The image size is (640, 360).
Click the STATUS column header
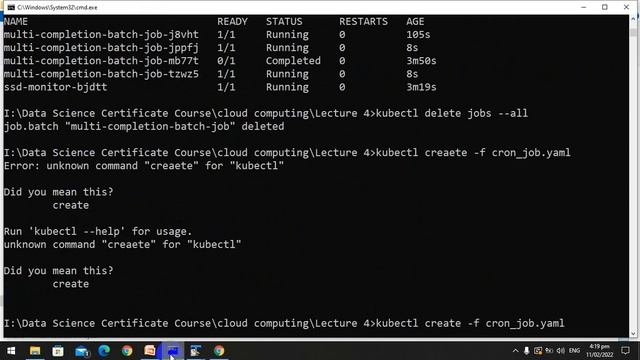[x=284, y=21]
